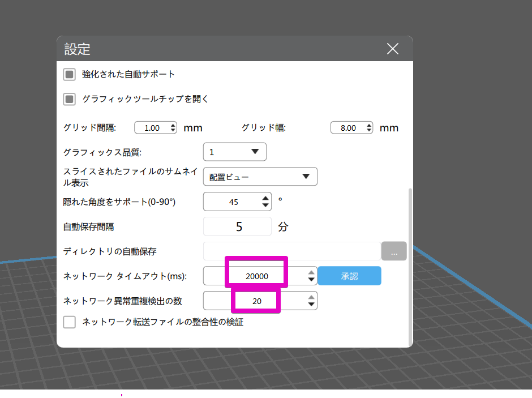532x398 pixels.
Task: Decrease グリッド間隔 with down arrow
Action: tap(173, 131)
